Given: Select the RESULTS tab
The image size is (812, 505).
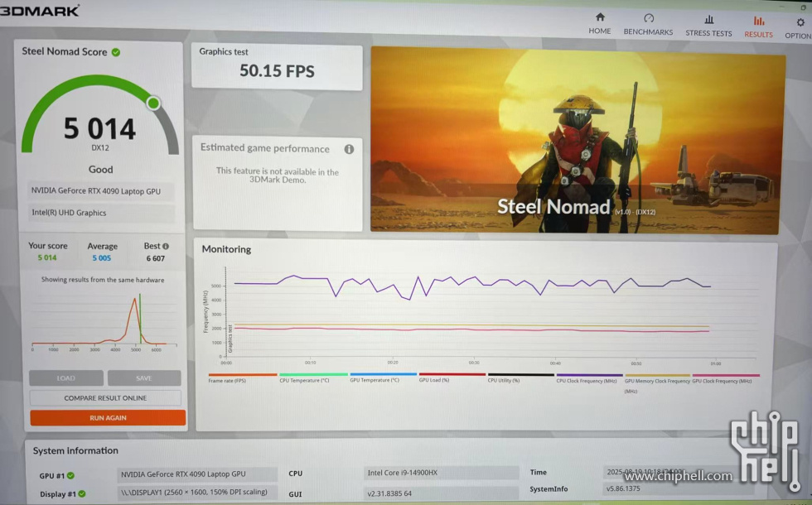Looking at the screenshot, I should 759,26.
